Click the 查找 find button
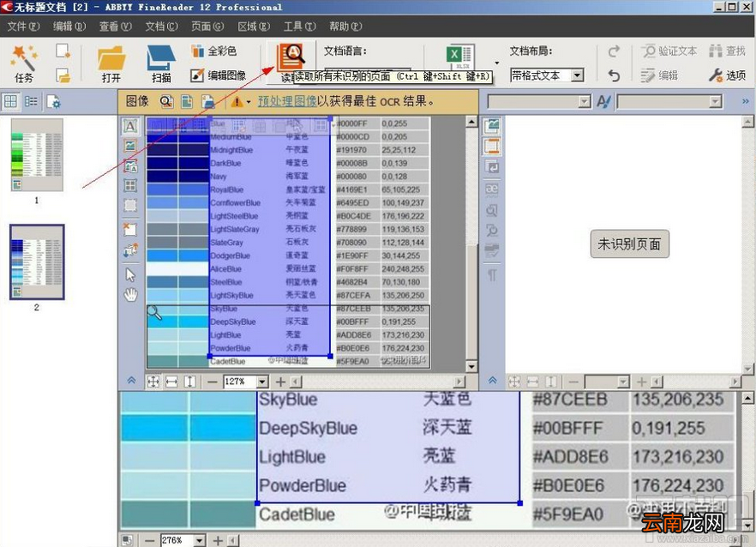 click(728, 51)
